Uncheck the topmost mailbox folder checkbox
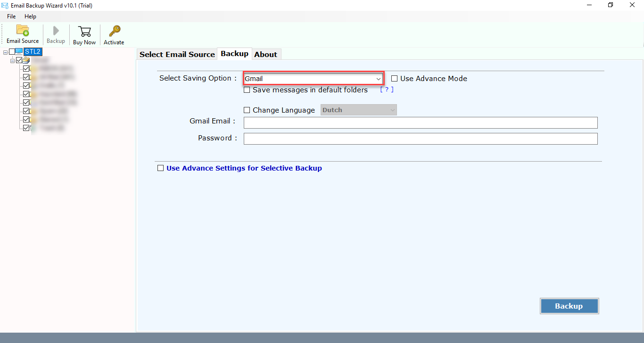Viewport: 644px width, 343px height. (26, 68)
